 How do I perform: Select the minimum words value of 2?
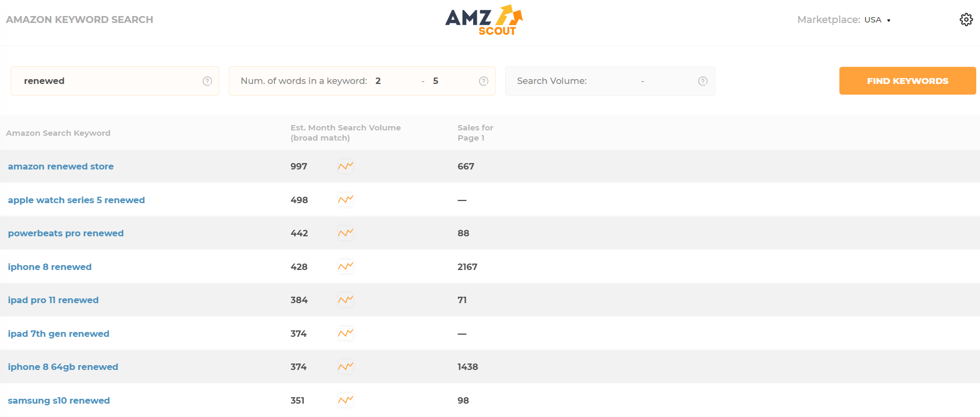[378, 81]
